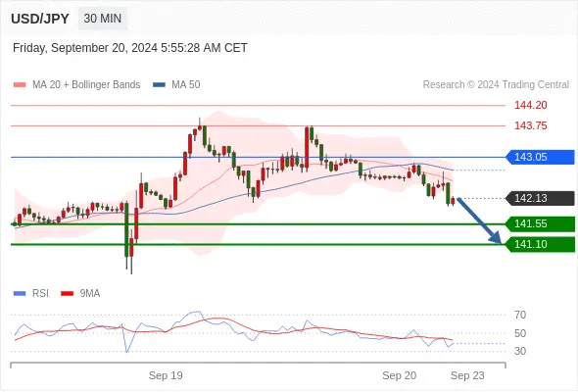Click the 144.20 resistance level label
This screenshot has height=392, width=578.
(x=530, y=105)
